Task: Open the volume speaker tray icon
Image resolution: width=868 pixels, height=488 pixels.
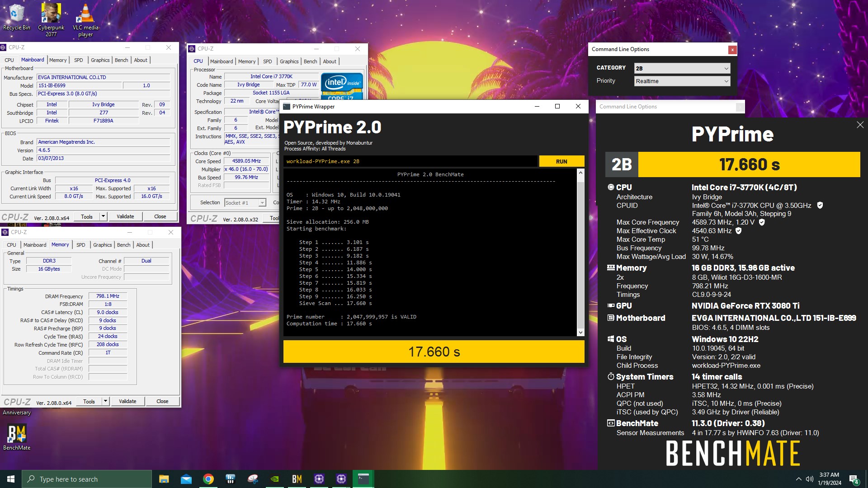Action: tap(809, 479)
